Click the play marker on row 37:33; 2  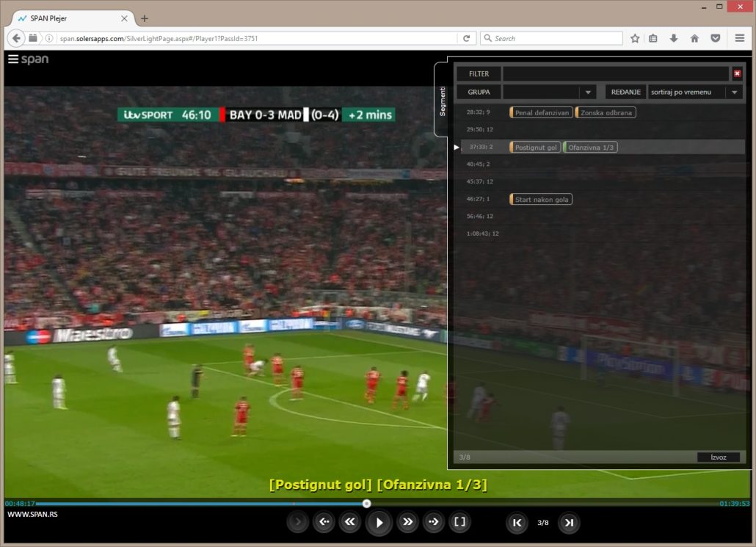[456, 147]
